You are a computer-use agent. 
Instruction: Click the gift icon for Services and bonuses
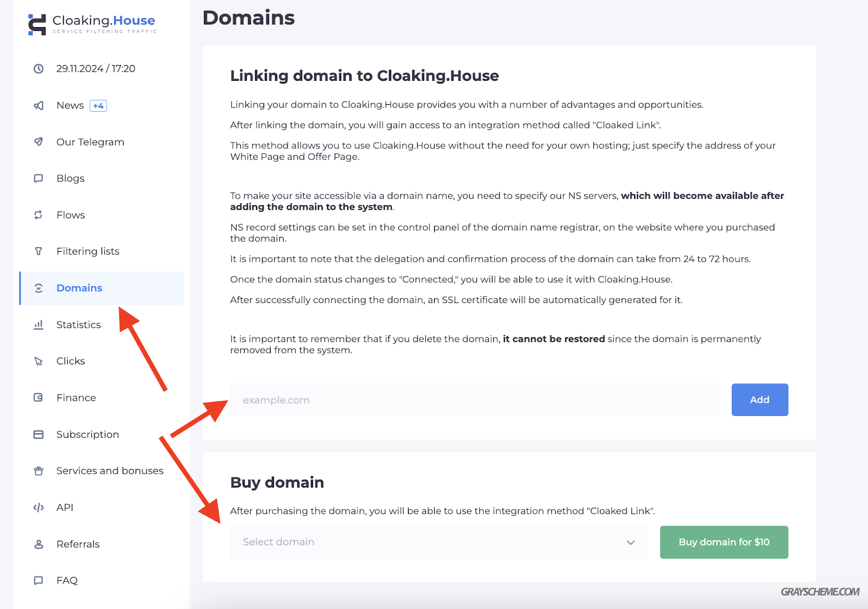tap(39, 471)
